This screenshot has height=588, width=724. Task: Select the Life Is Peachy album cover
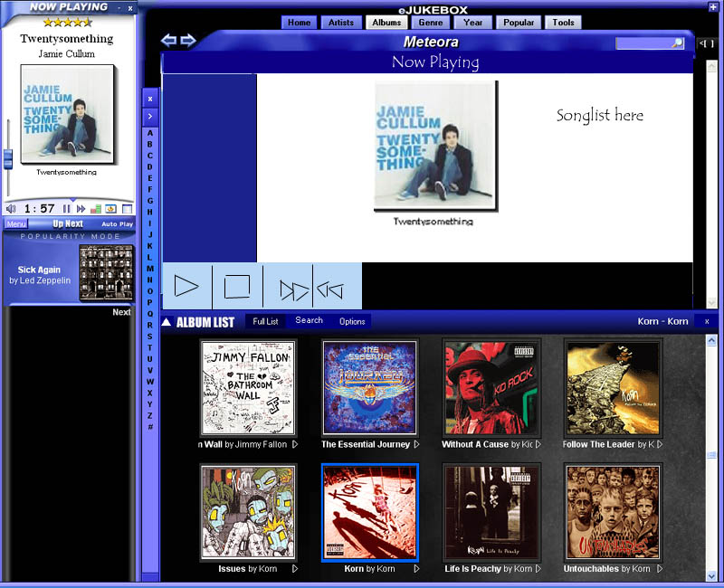491,512
